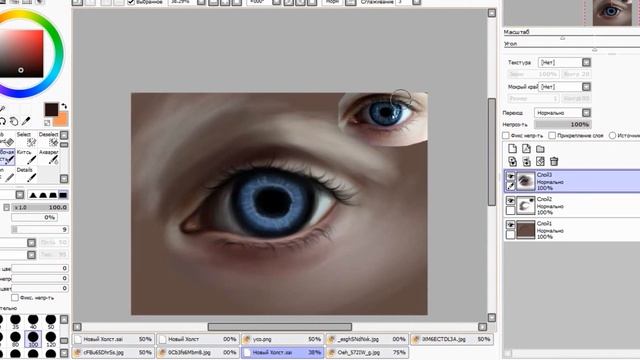Click the foreground dark color swatch
Viewport: 640px width, 360px height.
click(51, 109)
